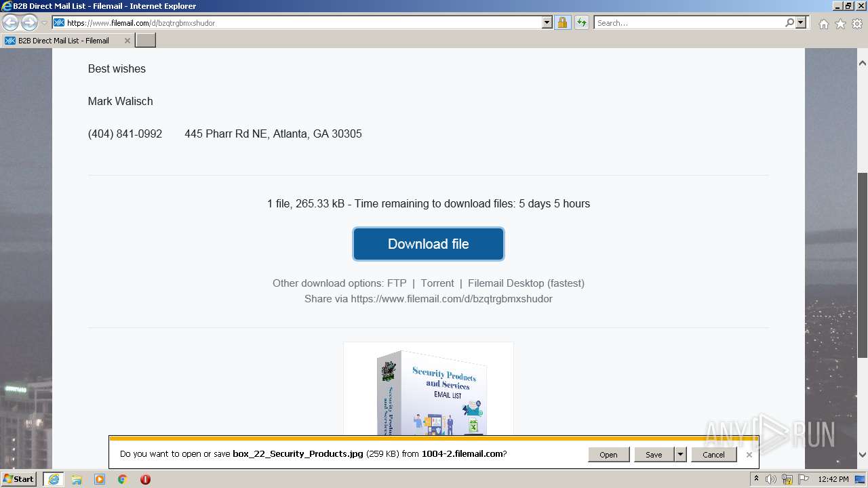Expand the address bar autocomplete dropdown
Screen dimensions: 868x488
coord(547,23)
